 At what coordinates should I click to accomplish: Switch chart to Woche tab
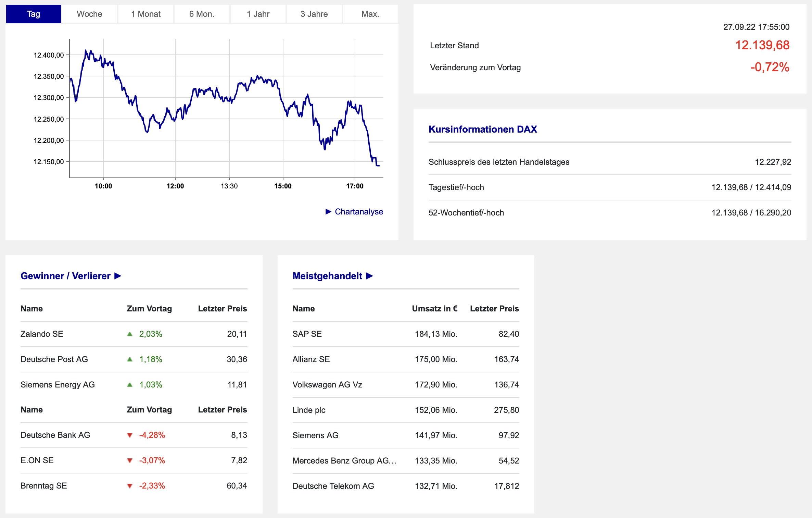tap(89, 14)
